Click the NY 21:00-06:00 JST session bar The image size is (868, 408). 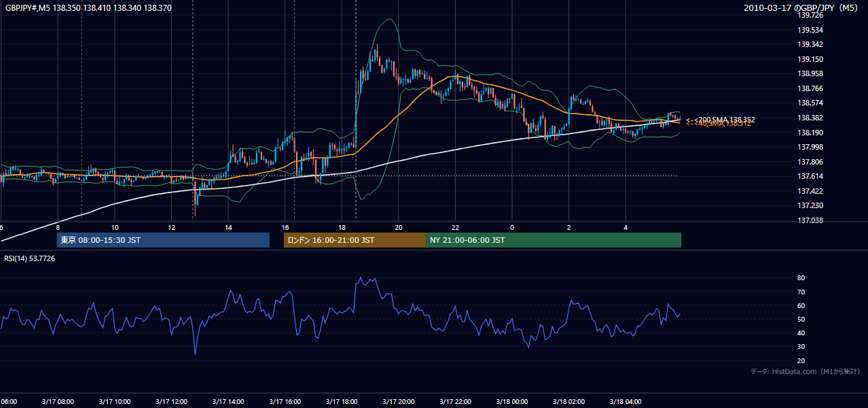point(554,240)
